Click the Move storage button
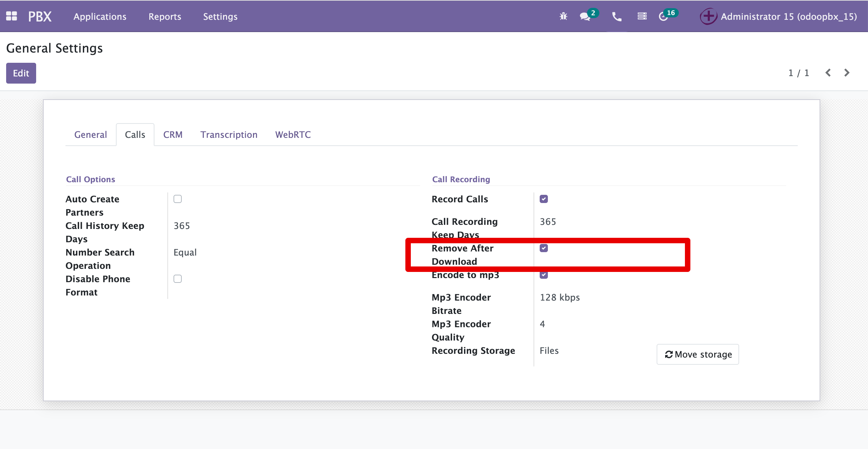 tap(698, 354)
